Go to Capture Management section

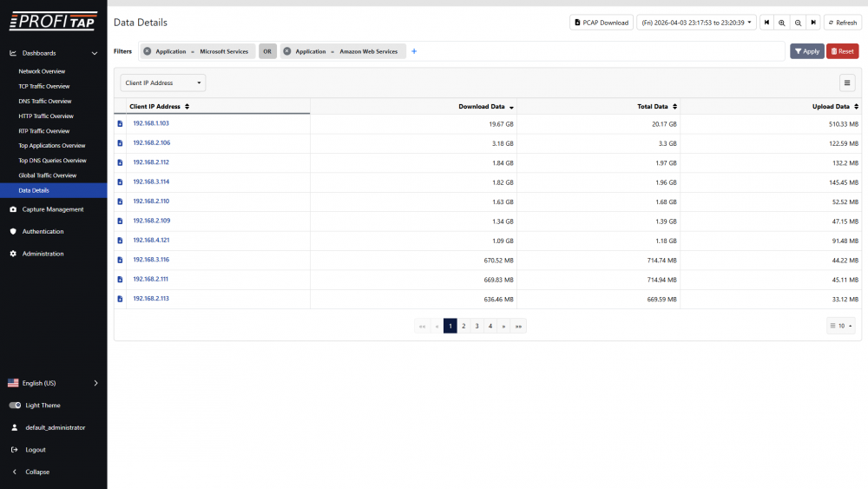click(x=52, y=209)
